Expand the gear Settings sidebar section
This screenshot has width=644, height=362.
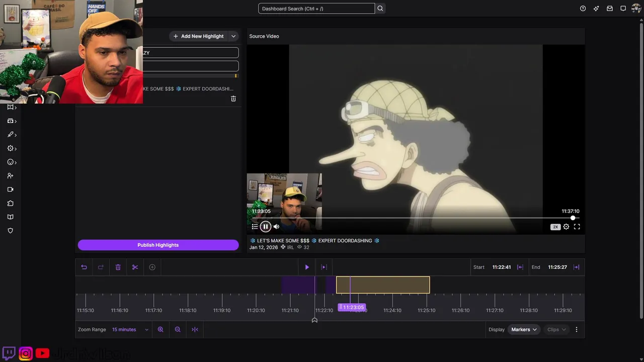(12, 148)
